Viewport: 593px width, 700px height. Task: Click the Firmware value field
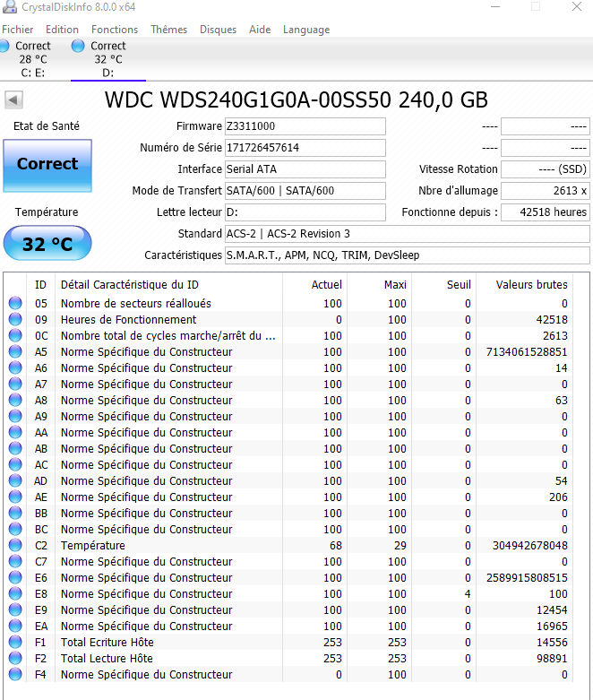(x=305, y=126)
